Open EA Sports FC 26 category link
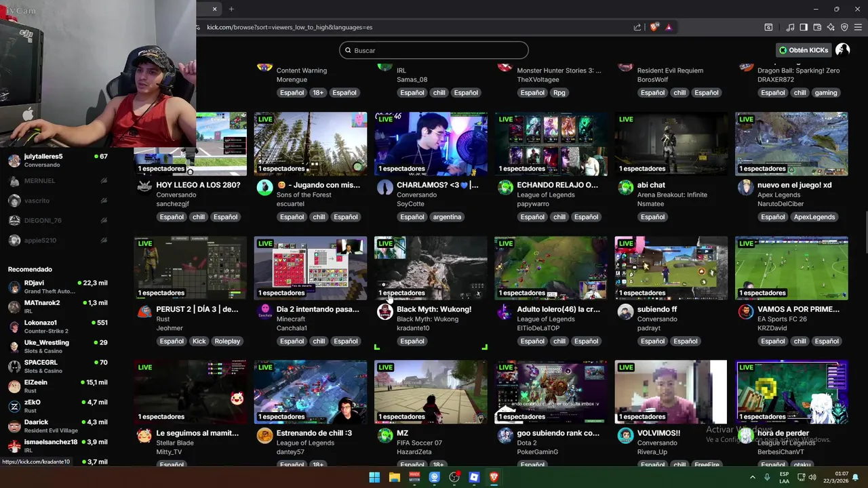Viewport: 868px width, 488px height. pos(782,319)
